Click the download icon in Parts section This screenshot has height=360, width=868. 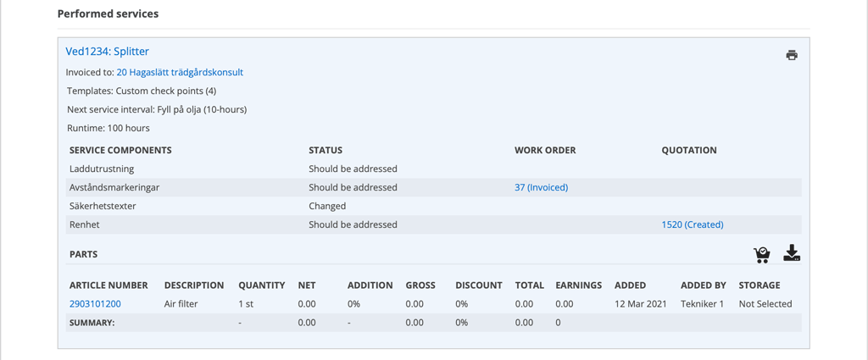793,253
